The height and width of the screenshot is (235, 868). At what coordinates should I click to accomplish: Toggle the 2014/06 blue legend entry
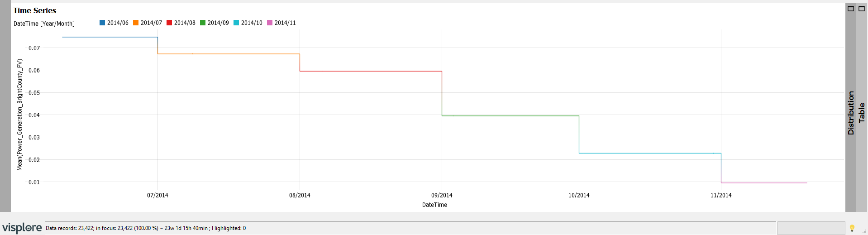tap(114, 23)
